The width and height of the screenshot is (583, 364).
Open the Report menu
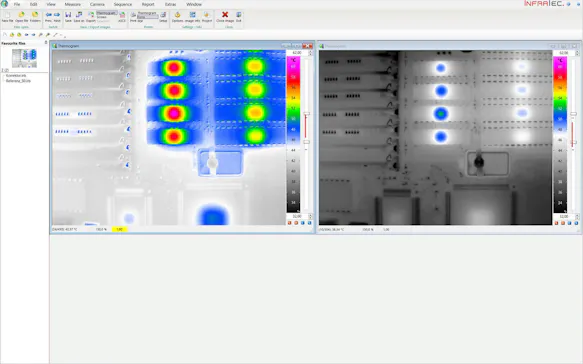tap(148, 4)
